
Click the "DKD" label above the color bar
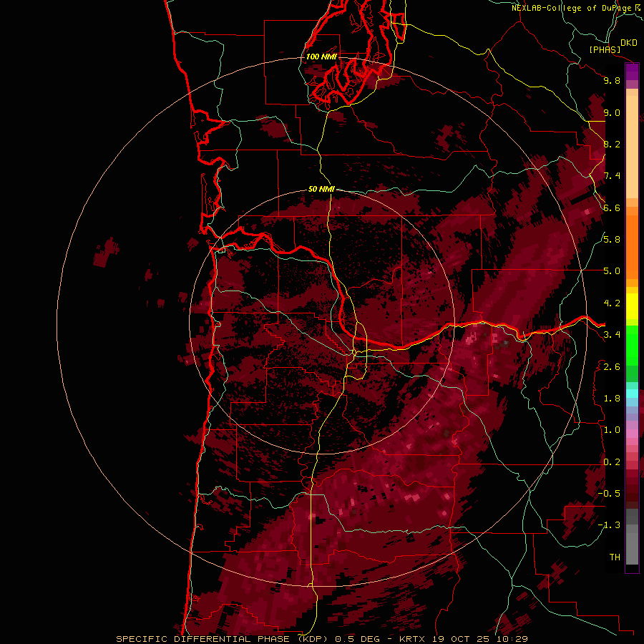click(x=629, y=43)
